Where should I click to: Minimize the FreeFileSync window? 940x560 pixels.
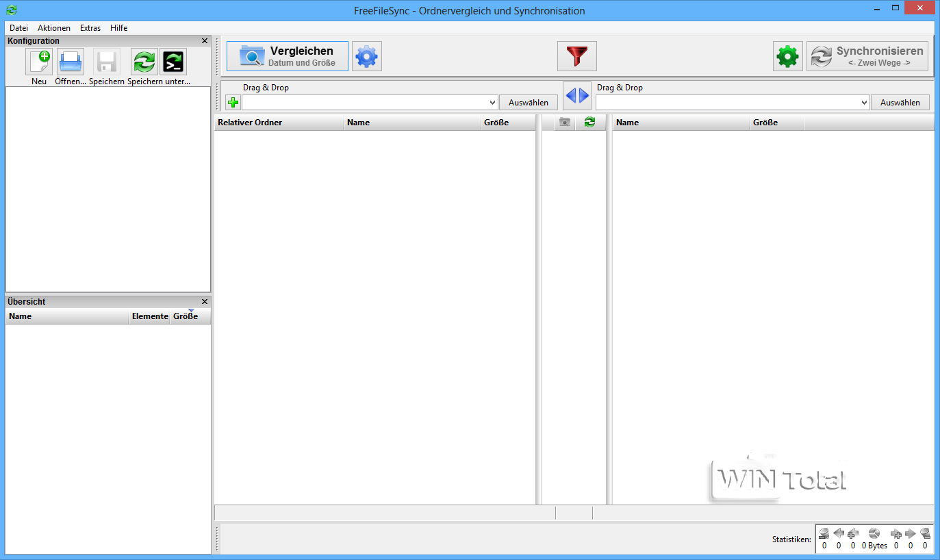[x=878, y=8]
